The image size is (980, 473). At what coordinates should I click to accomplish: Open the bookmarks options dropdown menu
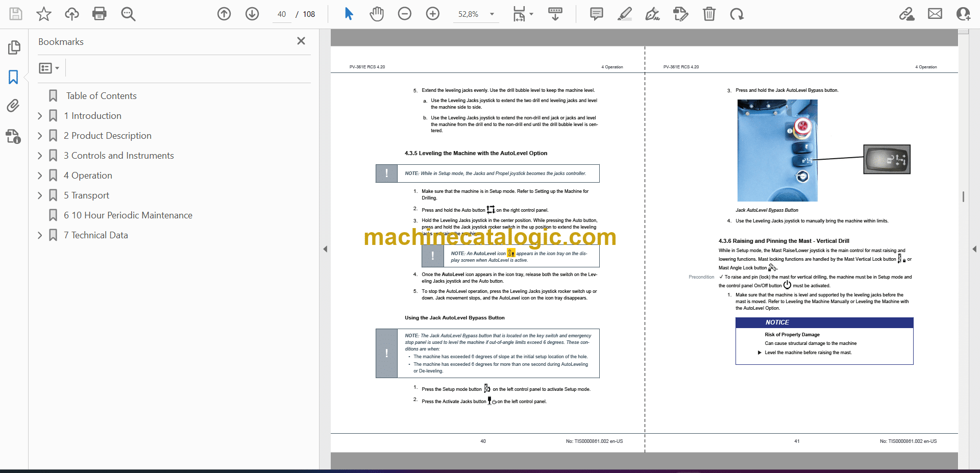pyautogui.click(x=50, y=68)
